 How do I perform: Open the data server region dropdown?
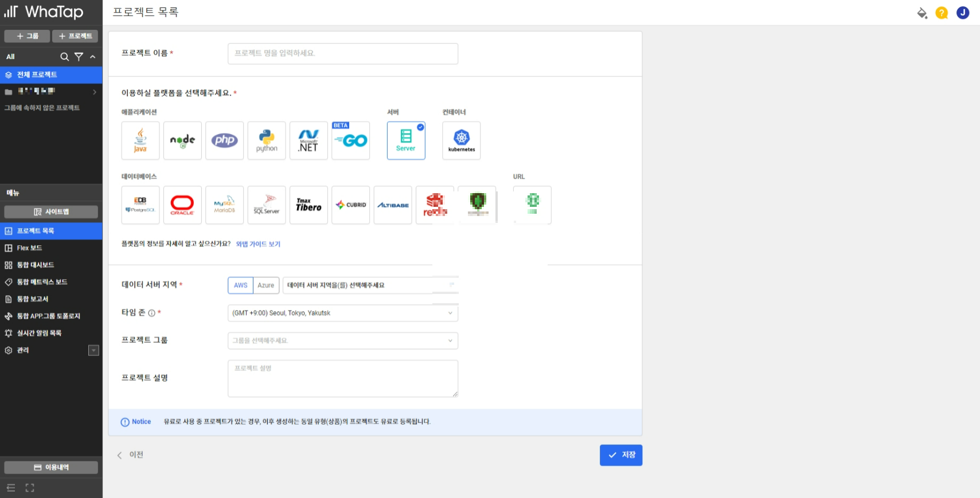pyautogui.click(x=370, y=285)
